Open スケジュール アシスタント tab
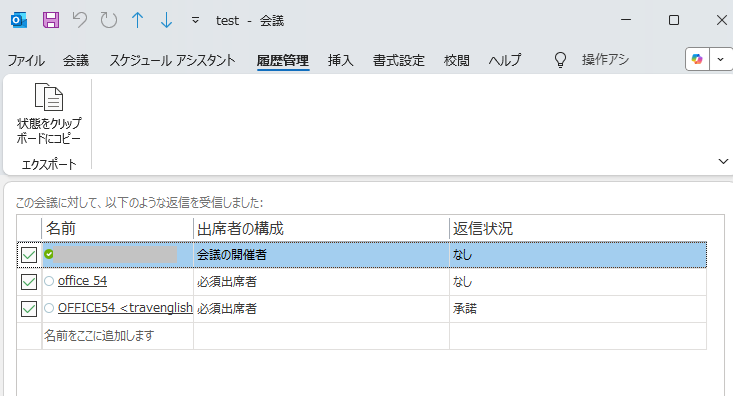The height and width of the screenshot is (396, 733). (x=172, y=60)
